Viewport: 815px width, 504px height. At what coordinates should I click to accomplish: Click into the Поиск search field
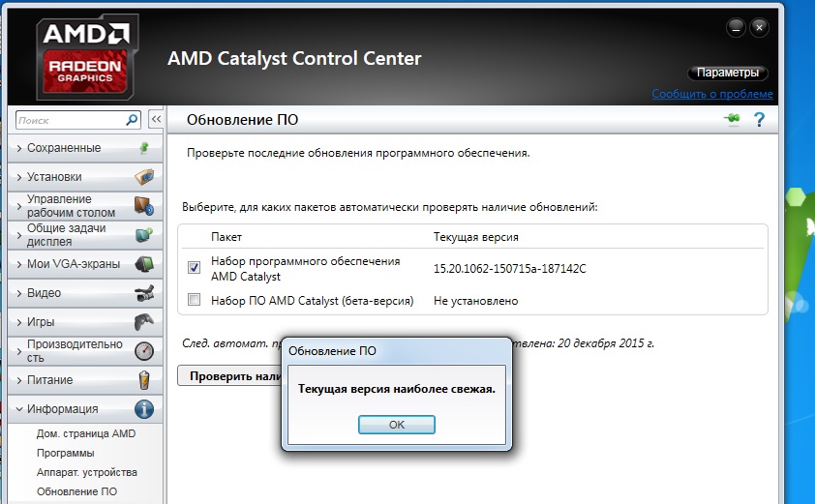coord(70,121)
